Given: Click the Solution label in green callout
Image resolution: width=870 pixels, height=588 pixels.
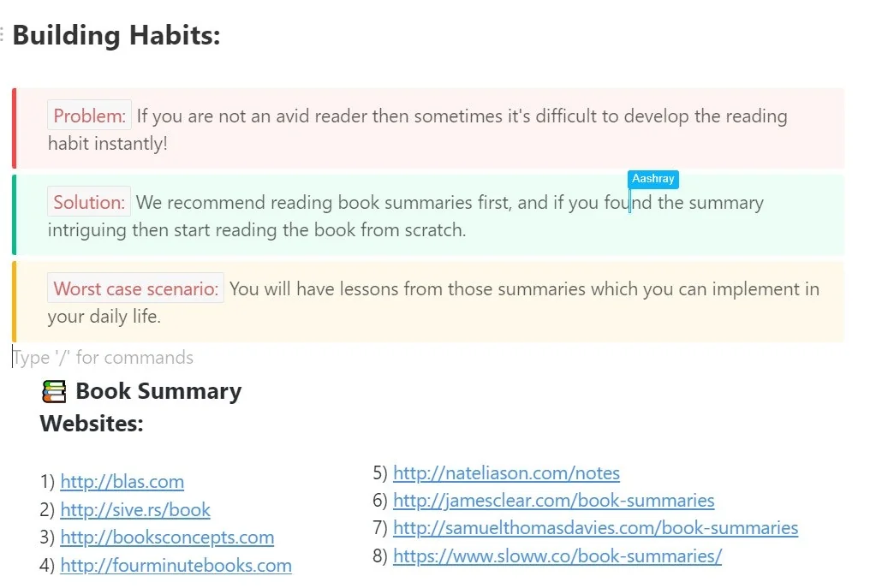Looking at the screenshot, I should pyautogui.click(x=89, y=203).
